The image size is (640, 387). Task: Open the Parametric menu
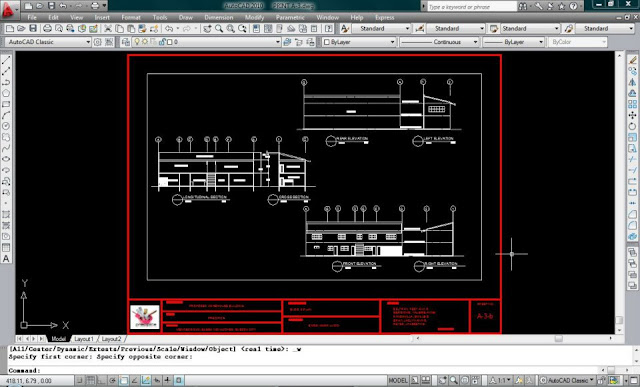[290, 18]
